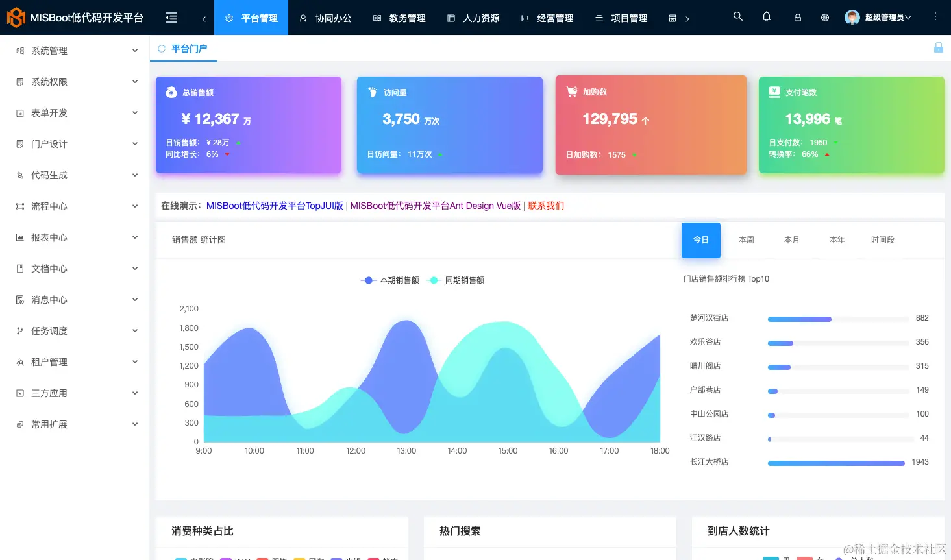Click the 晴川阁店 ranking row label

[x=706, y=366]
